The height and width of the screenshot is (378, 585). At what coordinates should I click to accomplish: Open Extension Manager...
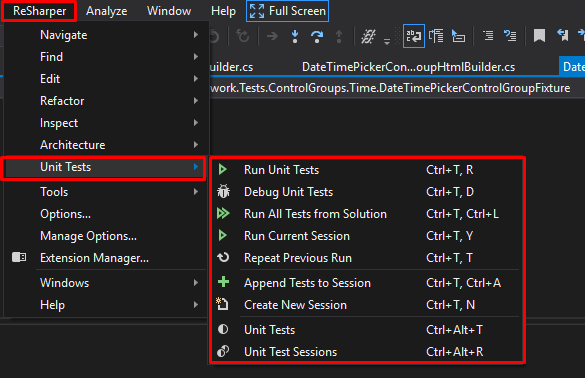pos(106,258)
